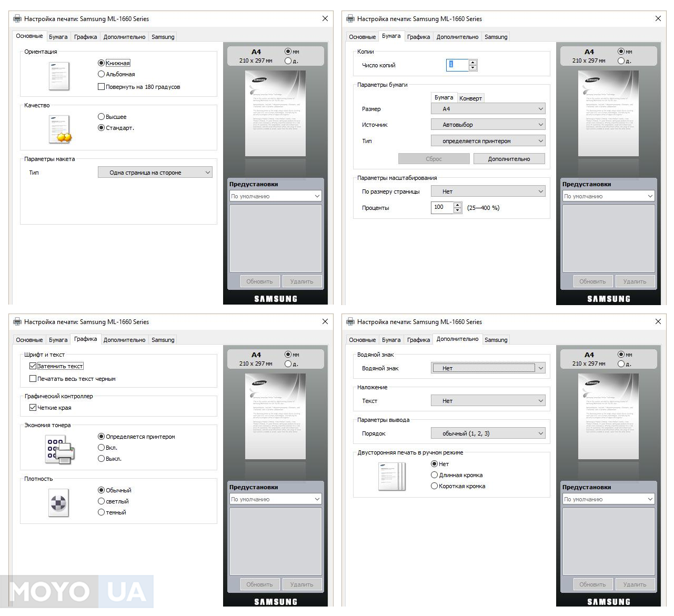Enable Повернуть на 180 градусов checkbox
The image size is (674, 616).
pos(139,87)
